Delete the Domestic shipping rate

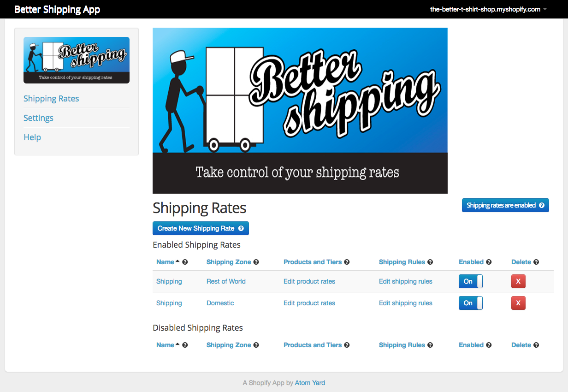click(518, 303)
